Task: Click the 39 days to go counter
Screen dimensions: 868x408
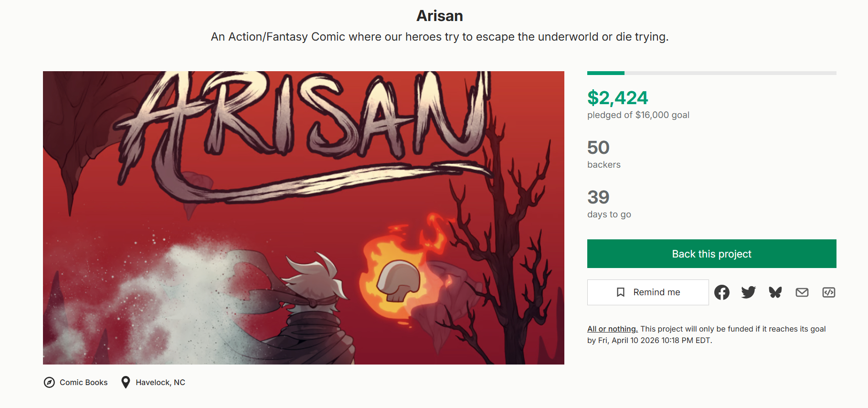Action: coord(598,197)
